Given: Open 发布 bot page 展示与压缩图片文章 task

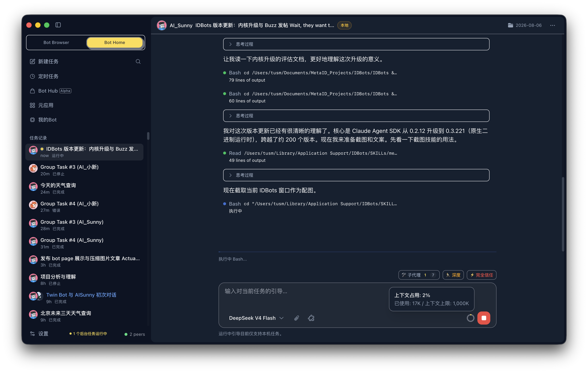Looking at the screenshot, I should point(84,262).
